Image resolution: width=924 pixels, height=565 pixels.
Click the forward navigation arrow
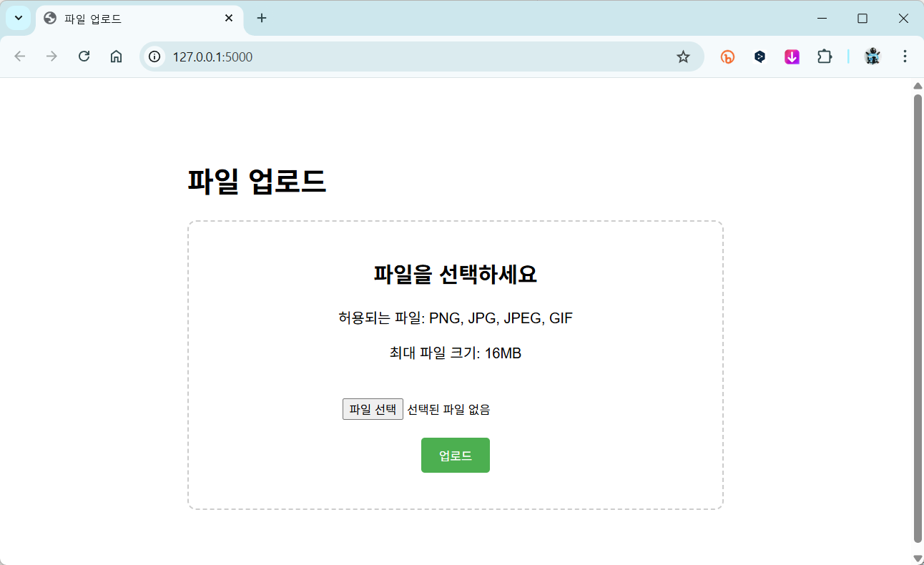pos(51,56)
